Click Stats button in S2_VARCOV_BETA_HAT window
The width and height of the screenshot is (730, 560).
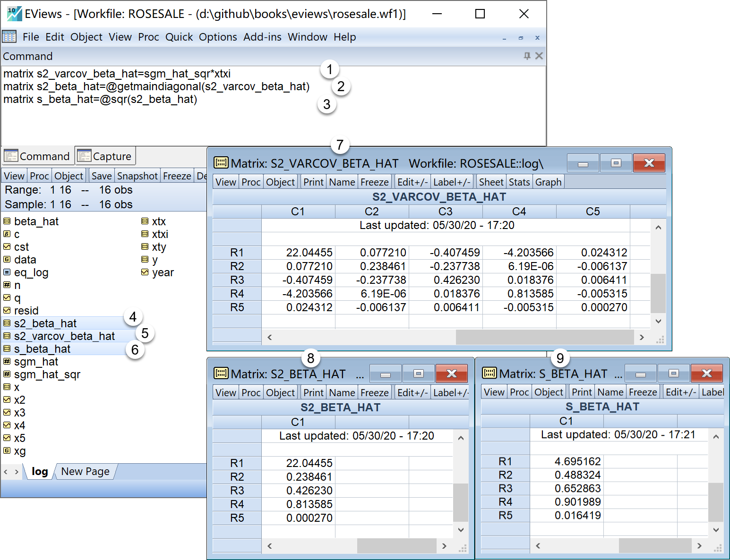click(519, 182)
